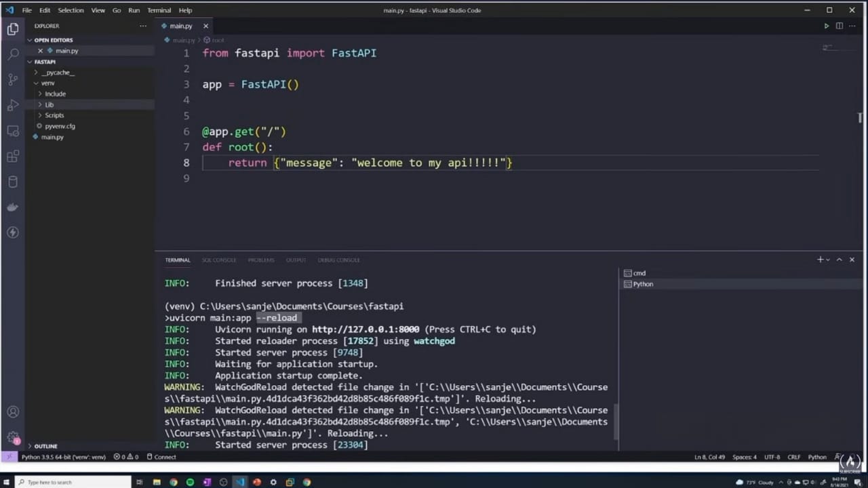Open the Search view in the activity bar
Screen dimensions: 868x488
pos(13,54)
